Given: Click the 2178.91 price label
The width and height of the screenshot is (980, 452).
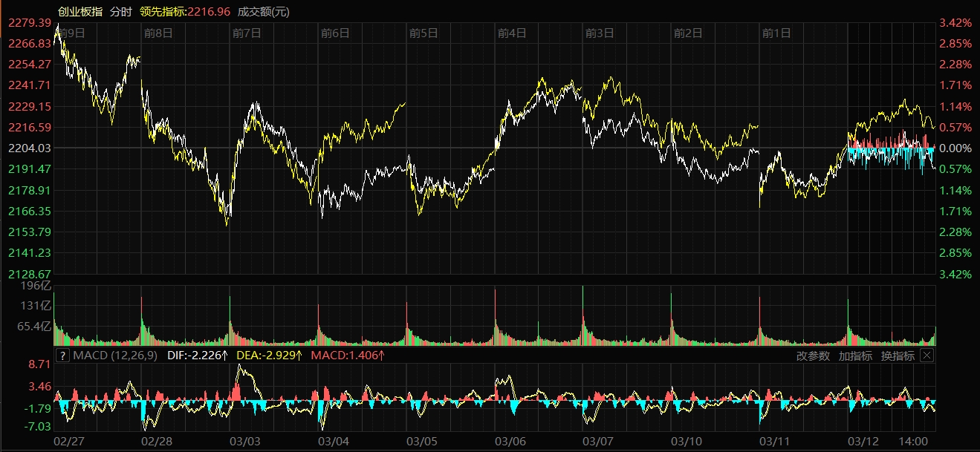Looking at the screenshot, I should [30, 191].
